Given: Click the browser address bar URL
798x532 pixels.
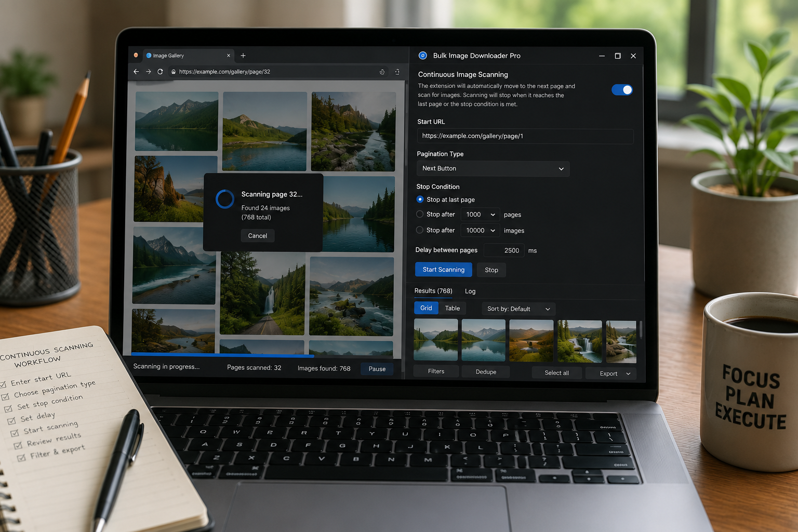Looking at the screenshot, I should pos(224,72).
